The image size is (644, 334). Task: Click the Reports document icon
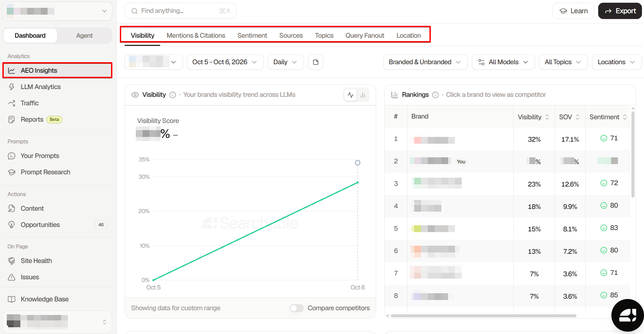12,120
